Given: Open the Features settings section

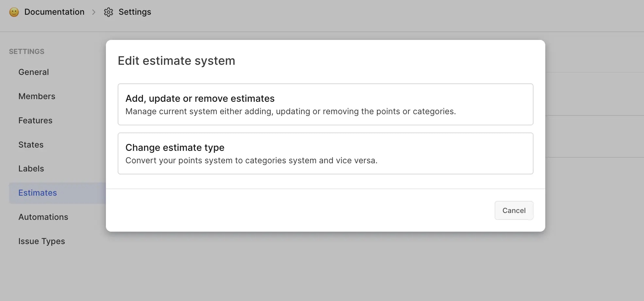Looking at the screenshot, I should point(35,120).
